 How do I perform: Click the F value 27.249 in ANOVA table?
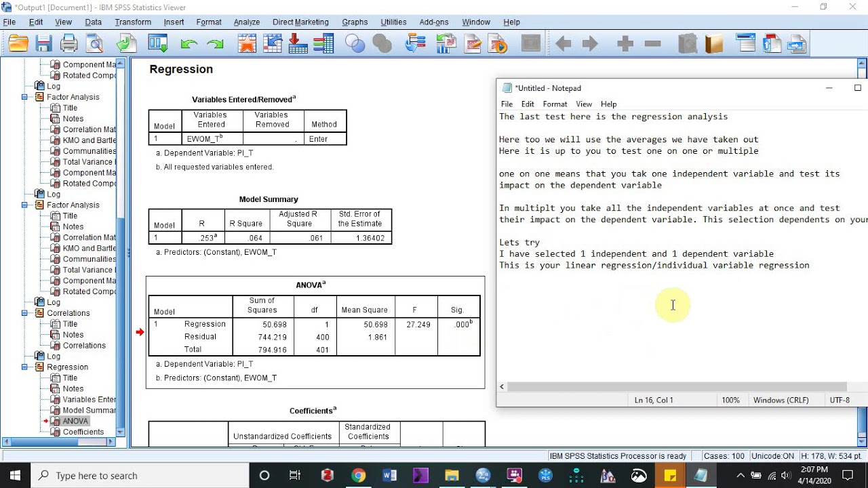(x=418, y=325)
